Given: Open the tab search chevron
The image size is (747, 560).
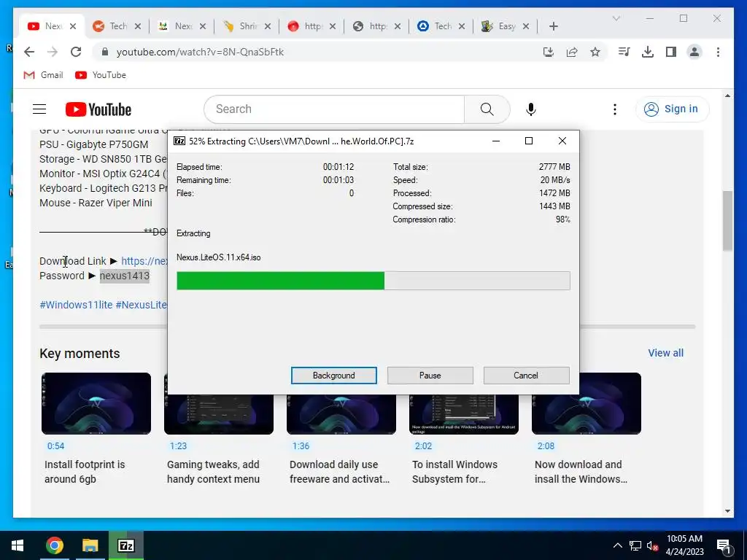Looking at the screenshot, I should (x=616, y=18).
